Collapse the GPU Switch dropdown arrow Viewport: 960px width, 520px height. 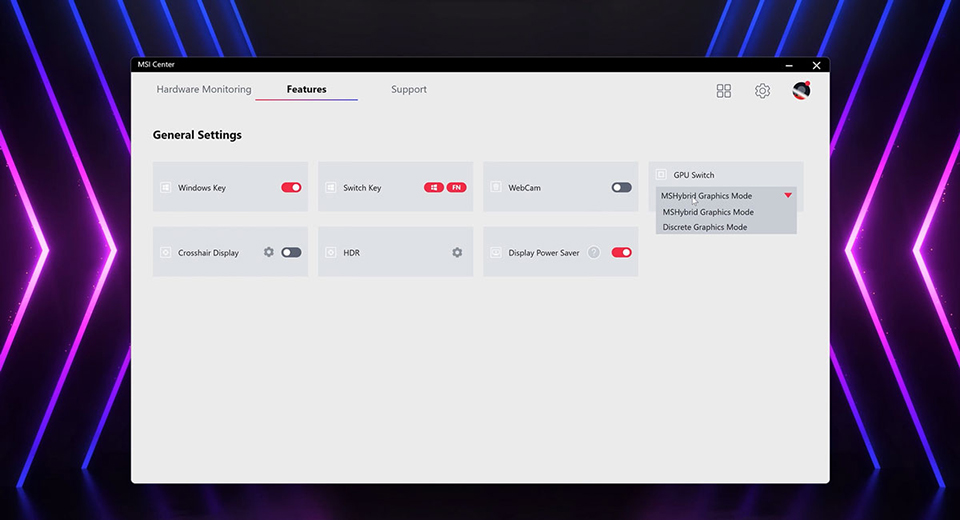[788, 196]
